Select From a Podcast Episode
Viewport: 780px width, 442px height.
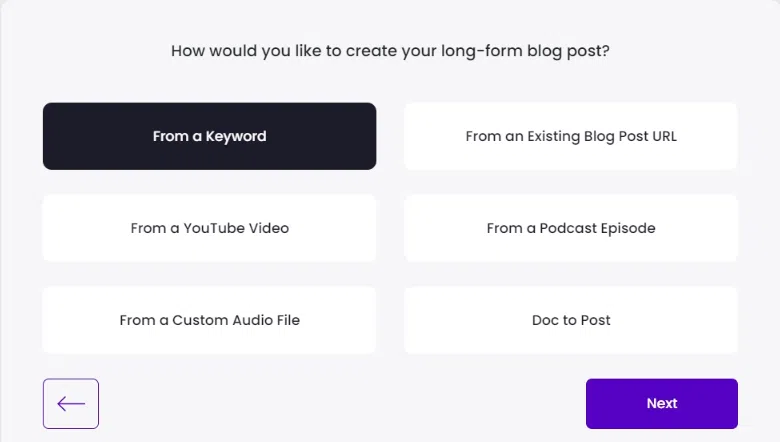point(571,228)
